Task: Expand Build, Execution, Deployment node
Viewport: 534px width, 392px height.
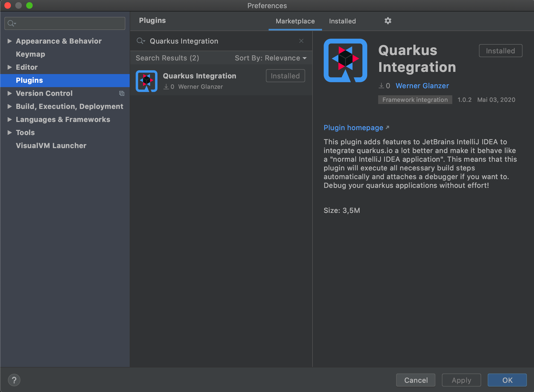Action: click(x=10, y=106)
